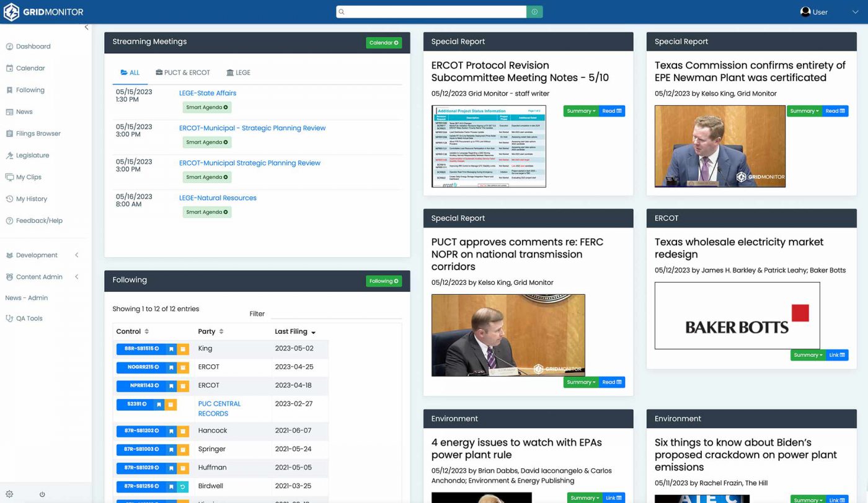Click the GridMonitor logo icon

[x=11, y=12]
